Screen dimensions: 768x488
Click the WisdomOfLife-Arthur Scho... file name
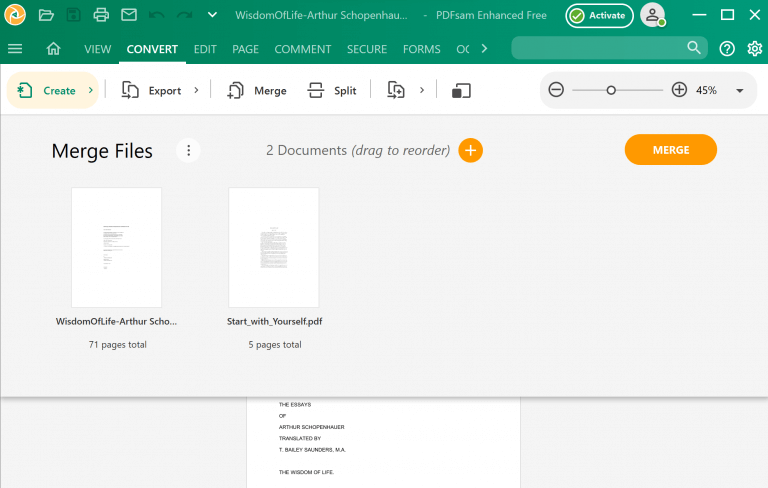click(116, 321)
